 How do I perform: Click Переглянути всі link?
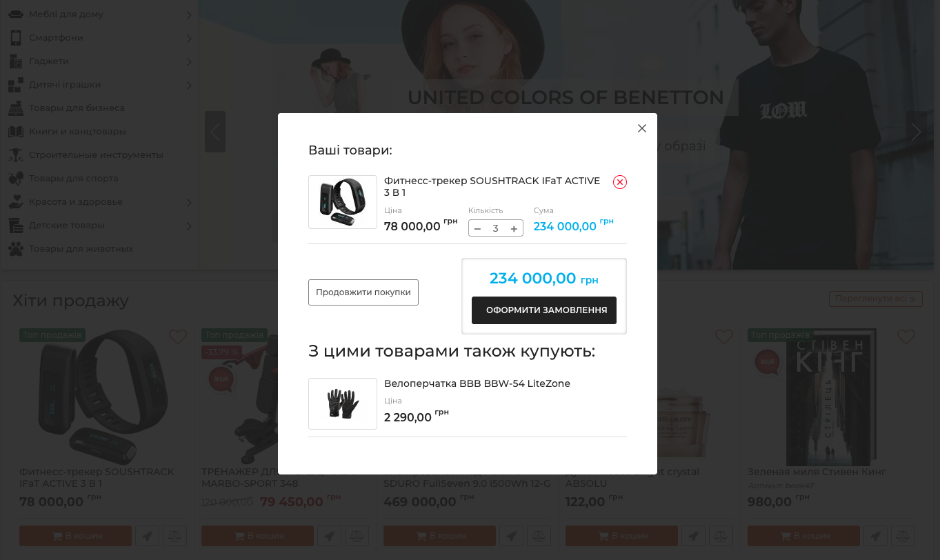(x=876, y=299)
